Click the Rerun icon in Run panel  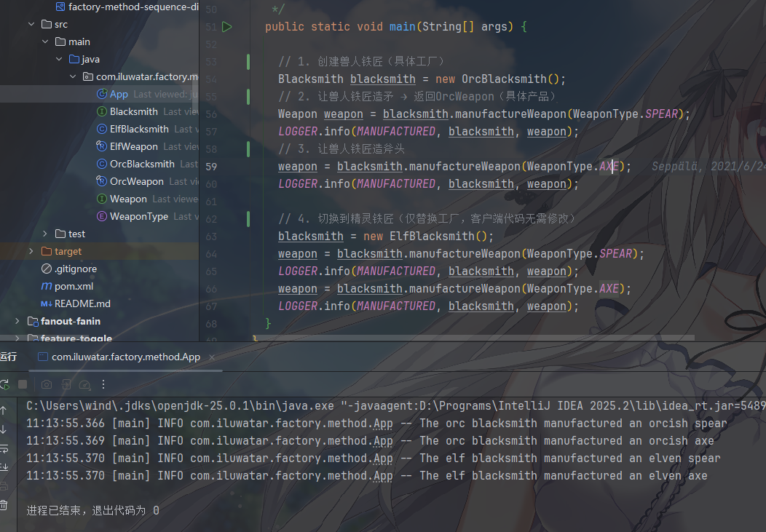click(4, 384)
